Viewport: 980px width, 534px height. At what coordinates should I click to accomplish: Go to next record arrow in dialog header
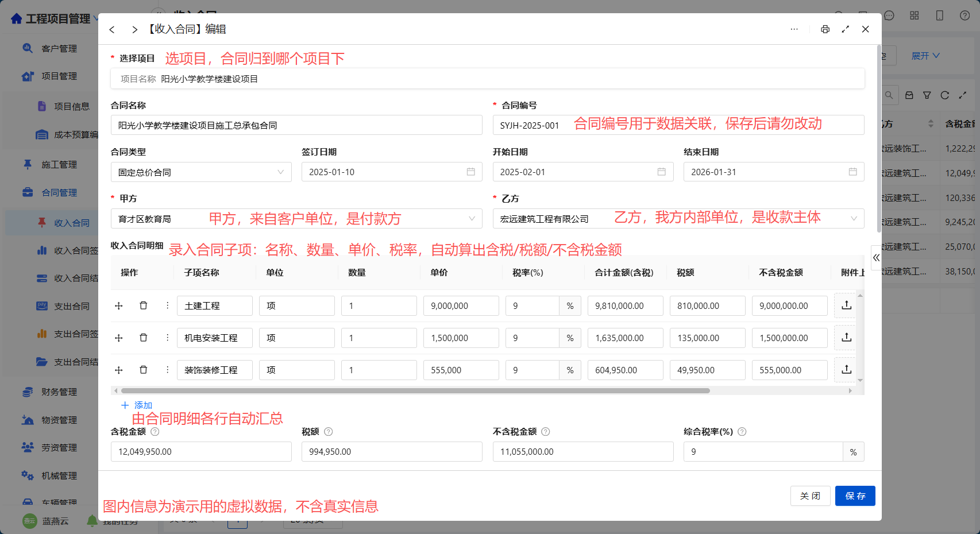[134, 29]
